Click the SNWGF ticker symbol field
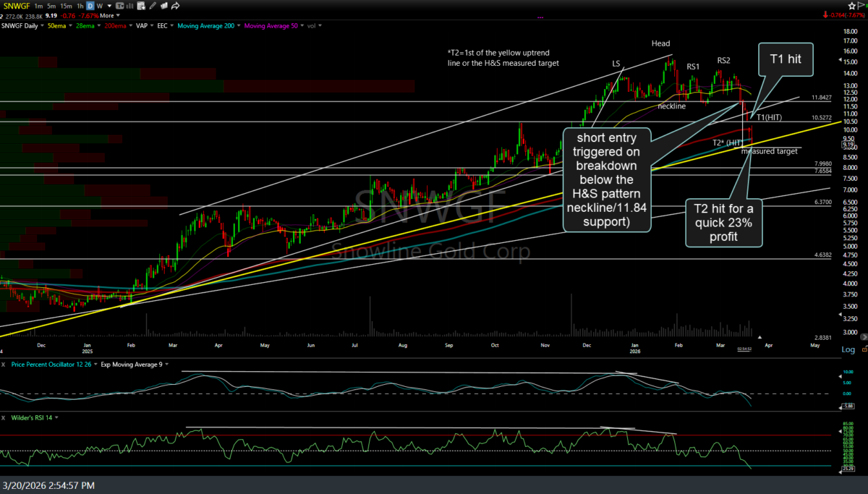868x494 pixels. (17, 6)
